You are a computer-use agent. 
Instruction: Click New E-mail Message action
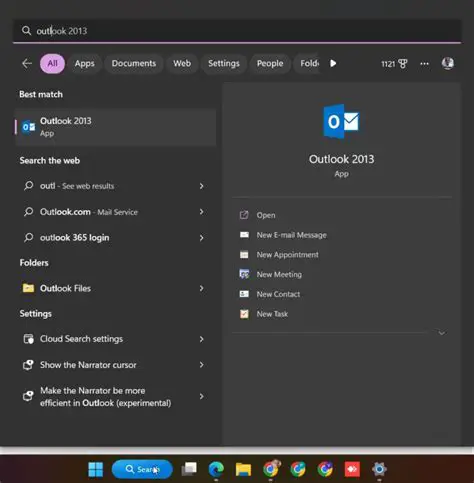(292, 235)
